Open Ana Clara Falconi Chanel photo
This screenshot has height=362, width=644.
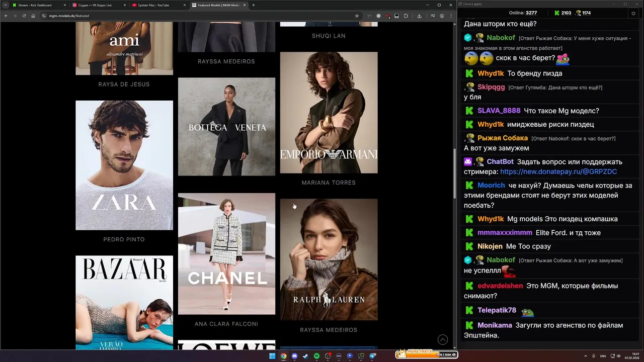pyautogui.click(x=226, y=254)
